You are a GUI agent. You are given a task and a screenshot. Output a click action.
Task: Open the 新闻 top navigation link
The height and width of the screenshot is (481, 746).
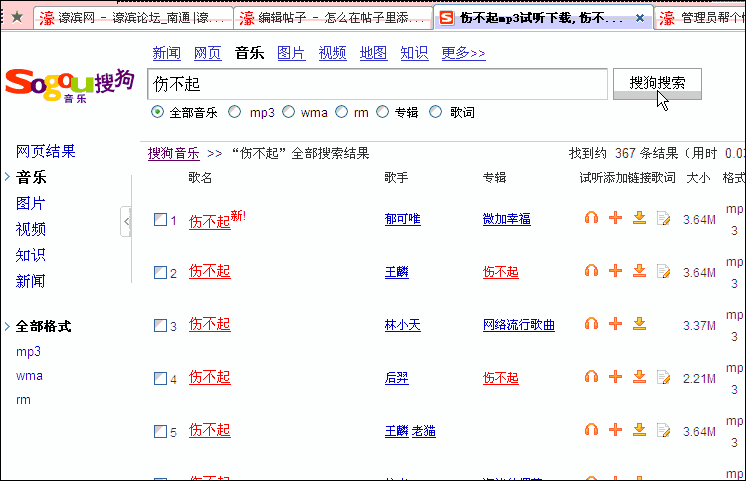[167, 53]
